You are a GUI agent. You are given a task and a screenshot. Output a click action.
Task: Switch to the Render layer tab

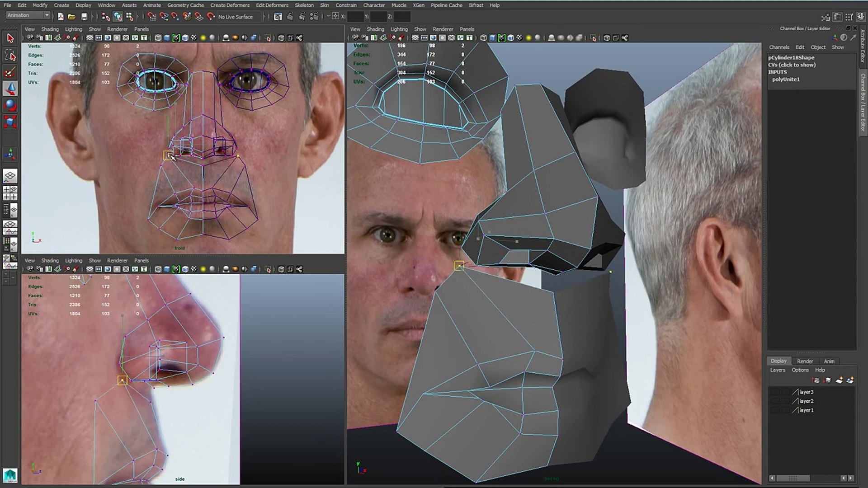(805, 361)
